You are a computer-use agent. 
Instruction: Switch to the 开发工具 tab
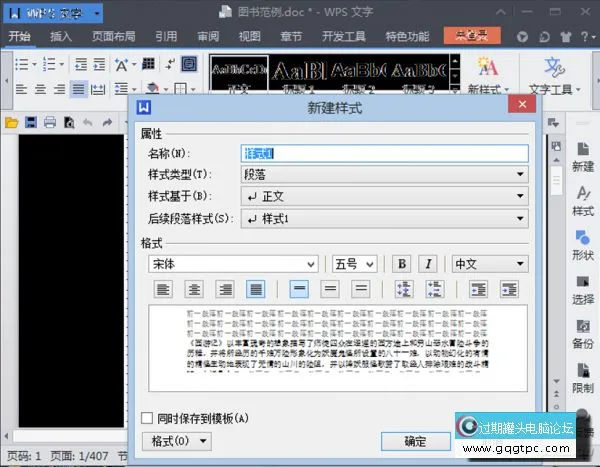344,36
